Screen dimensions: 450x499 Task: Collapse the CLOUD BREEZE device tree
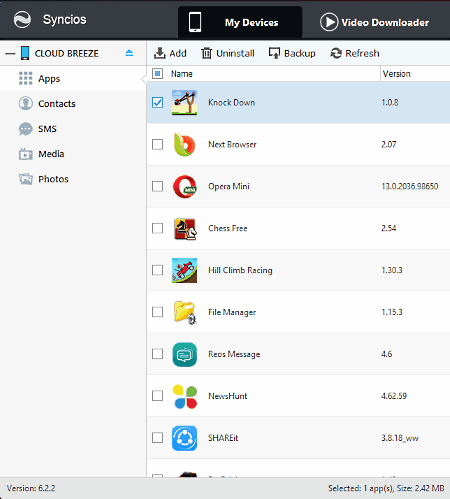(x=10, y=53)
